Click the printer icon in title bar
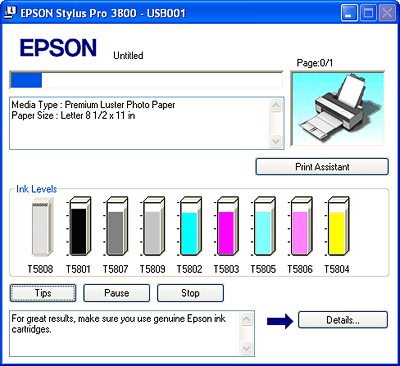This screenshot has height=366, width=400. pos(11,13)
